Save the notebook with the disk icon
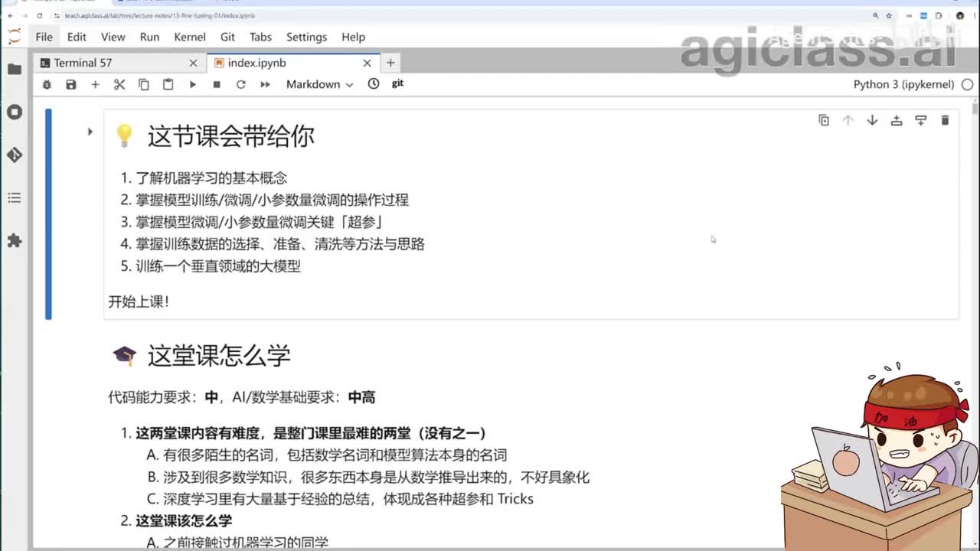This screenshot has height=551, width=980. (x=71, y=84)
